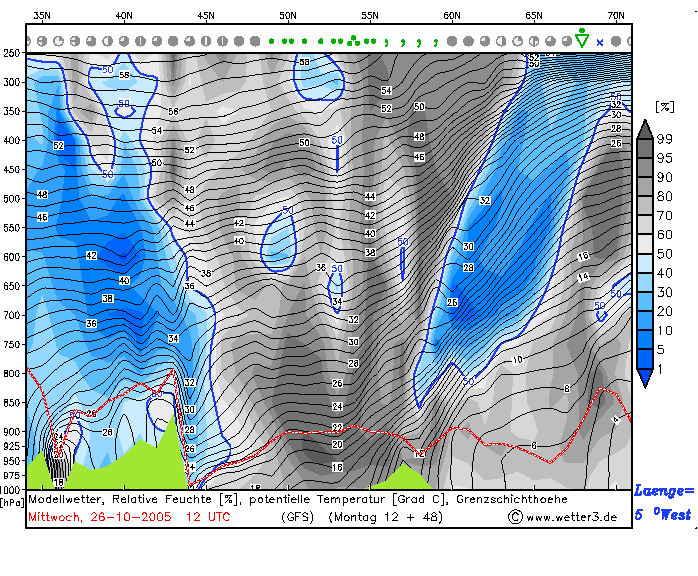
Task: Click the green triple-dot rain cluster symbol
Action: (353, 41)
